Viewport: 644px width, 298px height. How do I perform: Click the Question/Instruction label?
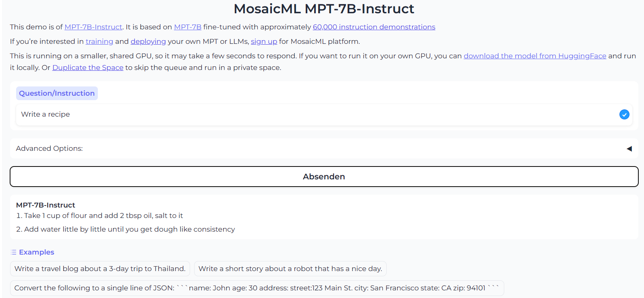point(57,93)
